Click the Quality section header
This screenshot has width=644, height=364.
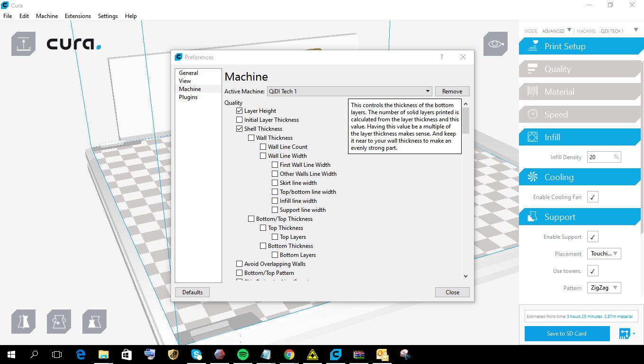[x=580, y=69]
